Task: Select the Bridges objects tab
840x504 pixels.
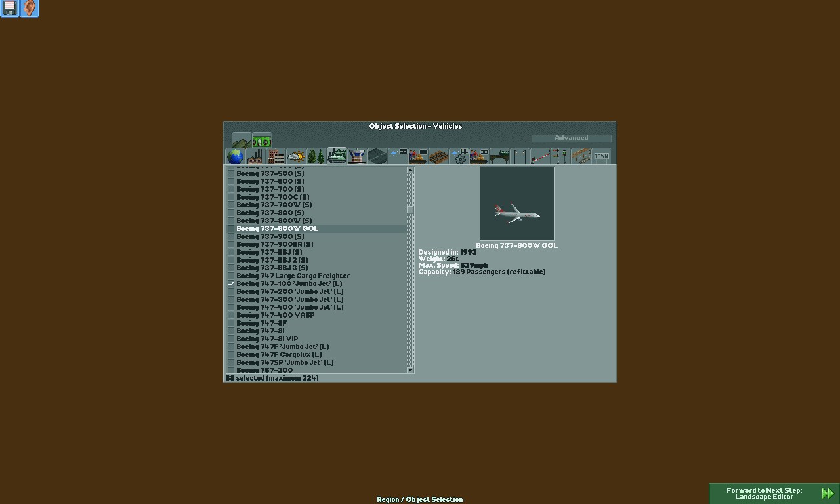Action: 499,156
